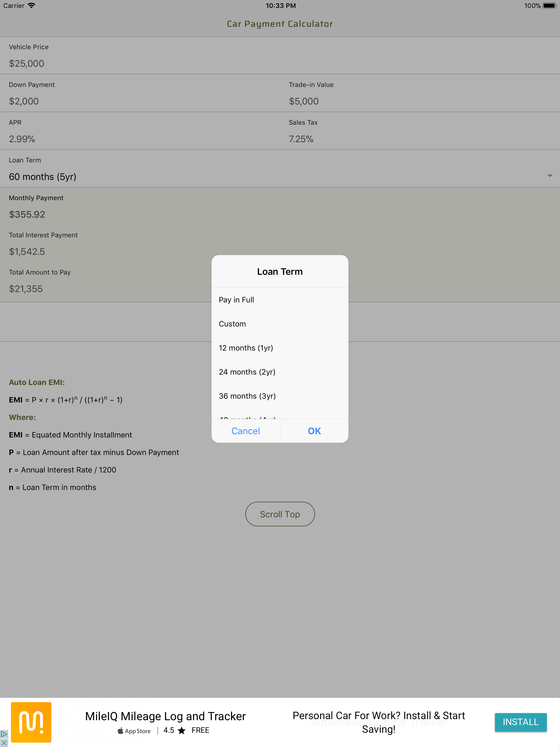Edit the Sales Tax 7.25% field
Image resolution: width=560 pixels, height=747 pixels.
coord(301,139)
